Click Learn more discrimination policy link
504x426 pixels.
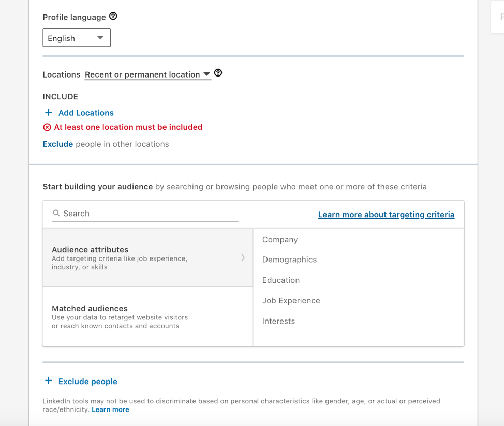pos(110,409)
